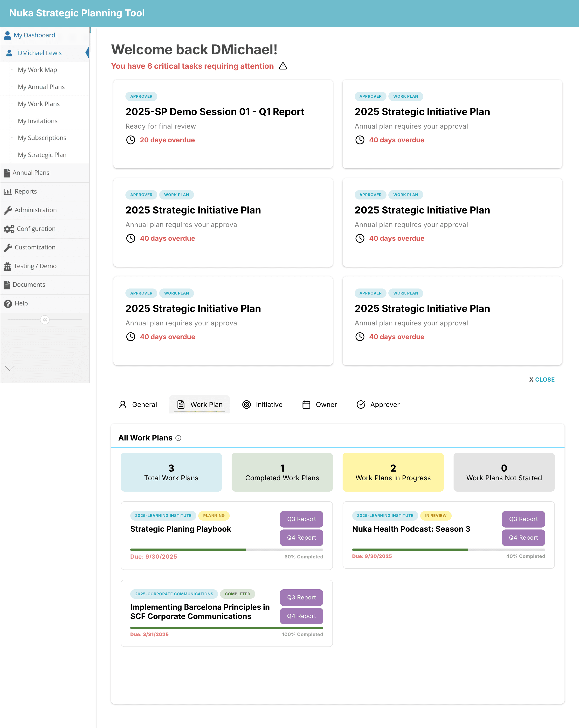This screenshot has height=728, width=579.
Task: Click the Strategic Planing Playbook progress bar
Action: coord(226,550)
